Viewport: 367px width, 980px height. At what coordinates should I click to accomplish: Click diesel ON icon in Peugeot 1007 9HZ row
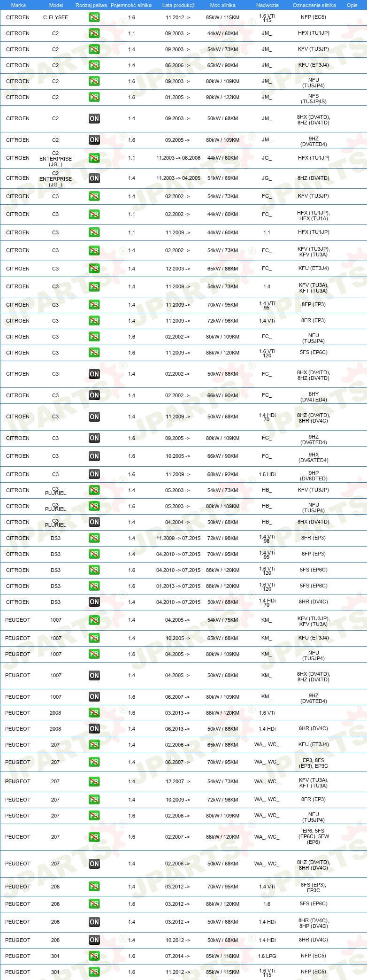(94, 697)
